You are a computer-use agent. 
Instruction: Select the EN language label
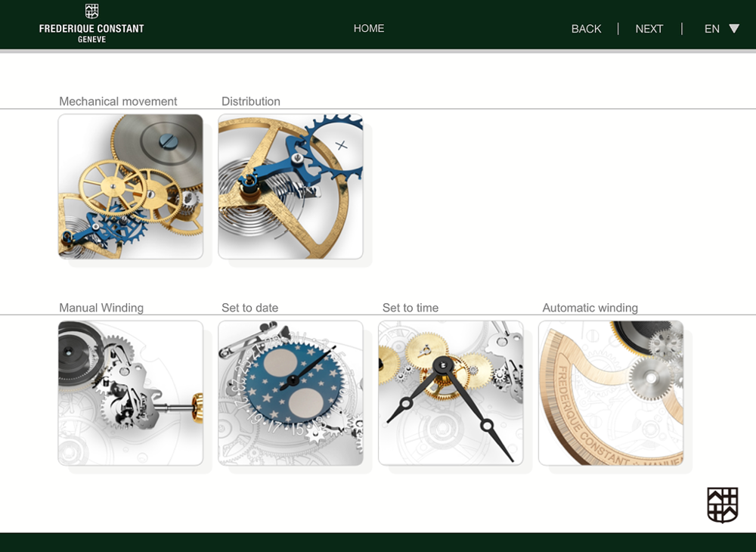[x=711, y=29]
